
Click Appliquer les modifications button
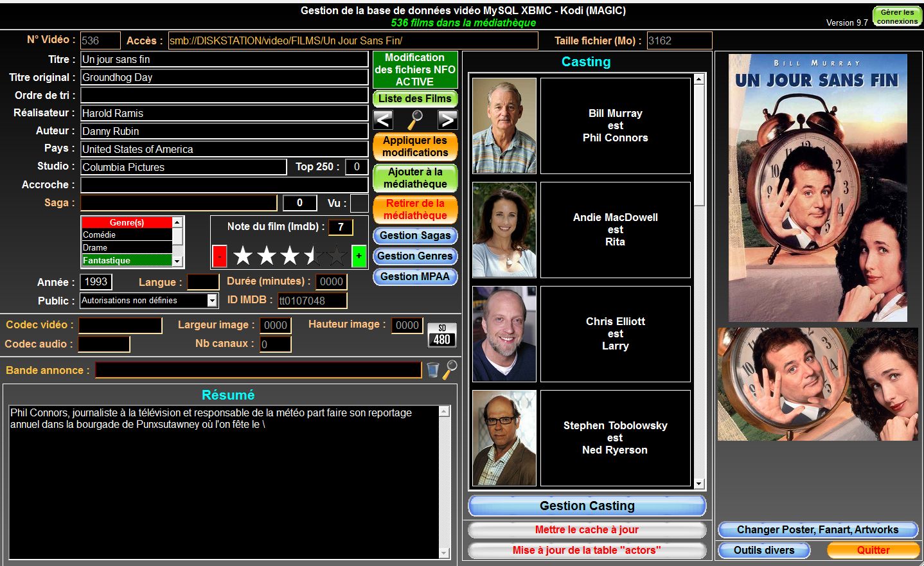point(415,146)
